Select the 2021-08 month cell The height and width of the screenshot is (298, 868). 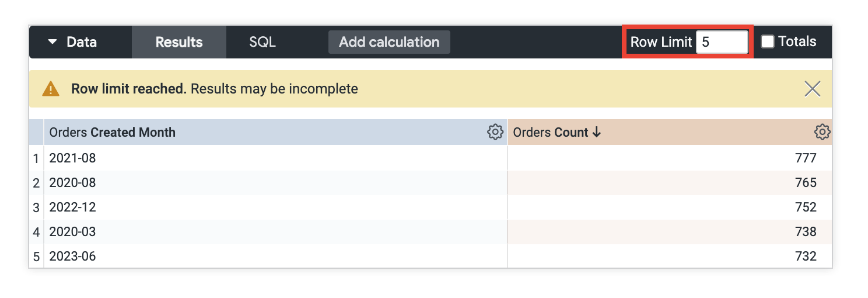72,158
